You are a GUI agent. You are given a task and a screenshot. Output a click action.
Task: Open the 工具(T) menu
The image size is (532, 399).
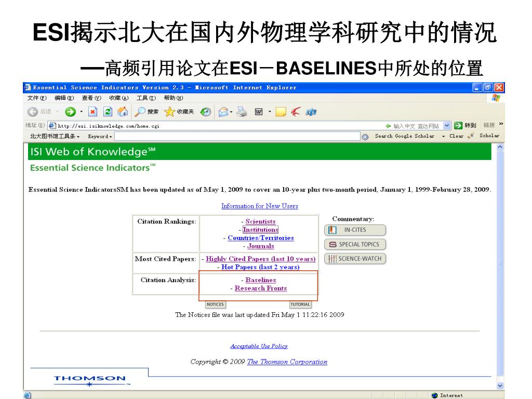point(146,98)
